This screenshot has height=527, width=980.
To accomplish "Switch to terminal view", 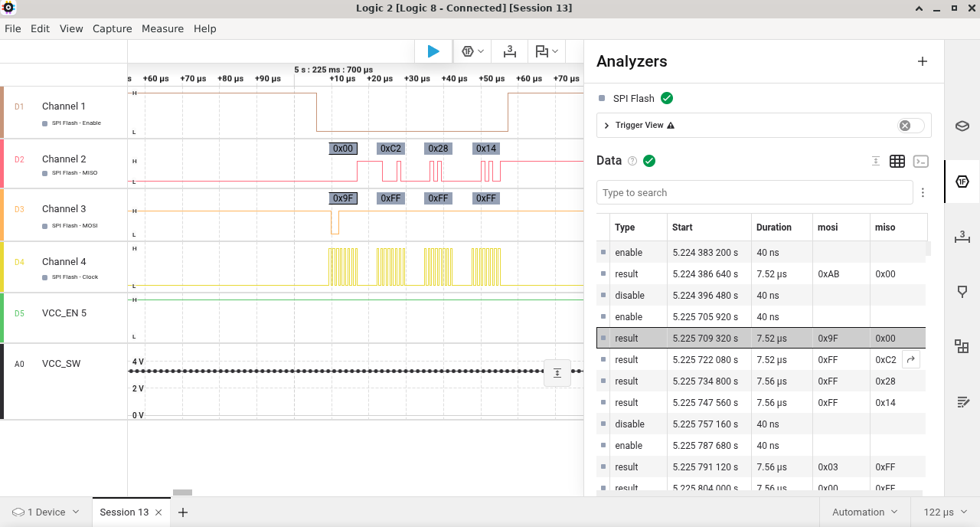I will tap(921, 161).
